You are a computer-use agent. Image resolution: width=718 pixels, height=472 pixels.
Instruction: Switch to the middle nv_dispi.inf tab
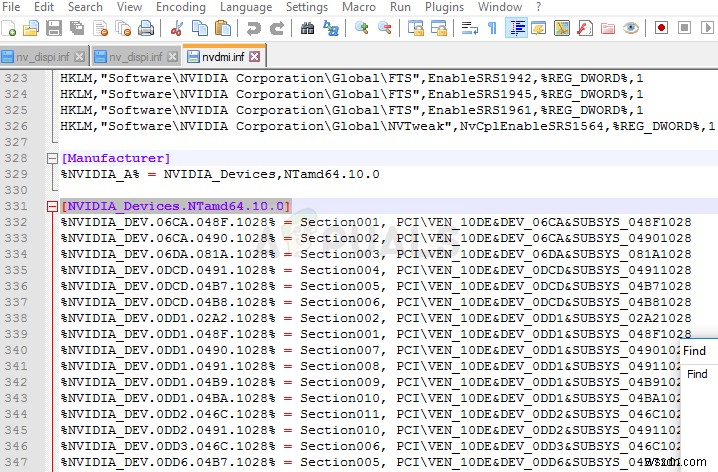click(135, 57)
